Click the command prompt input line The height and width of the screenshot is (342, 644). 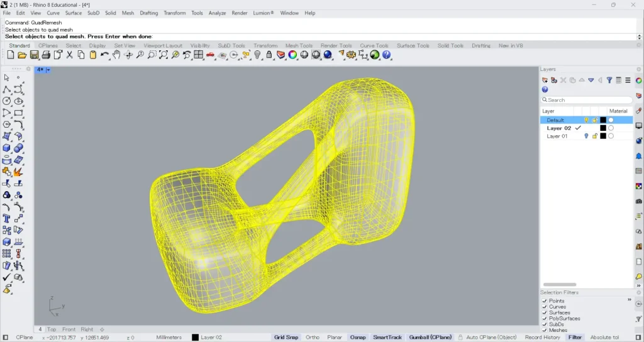pos(320,37)
